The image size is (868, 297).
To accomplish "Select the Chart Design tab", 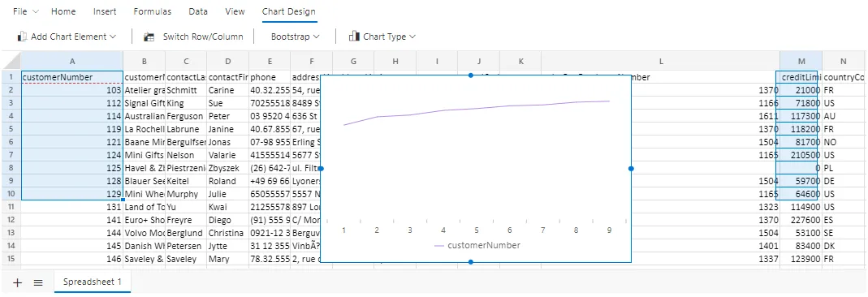I will click(289, 11).
